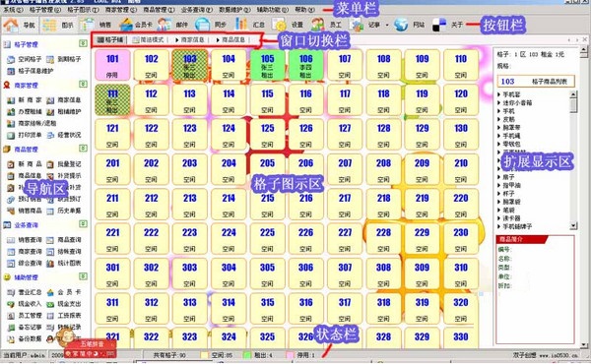Select disabled cell 101
Screen dimensions: 591x364
coord(112,65)
